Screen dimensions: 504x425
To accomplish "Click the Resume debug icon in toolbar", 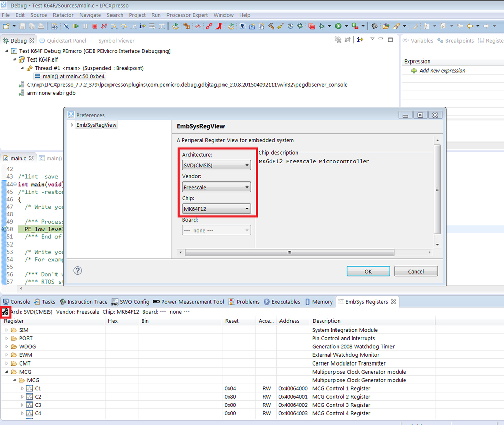I will 76,26.
